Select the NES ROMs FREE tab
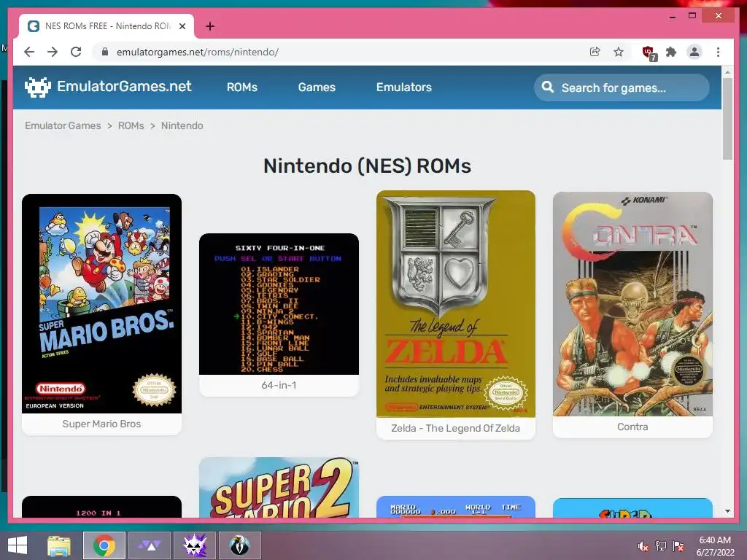Image resolution: width=747 pixels, height=560 pixels. pyautogui.click(x=107, y=26)
